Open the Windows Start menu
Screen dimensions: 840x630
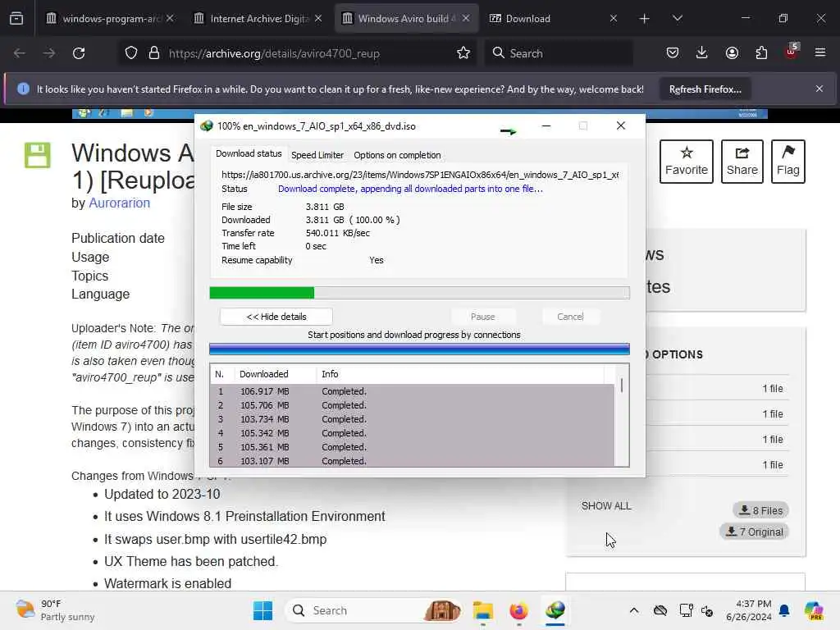263,610
